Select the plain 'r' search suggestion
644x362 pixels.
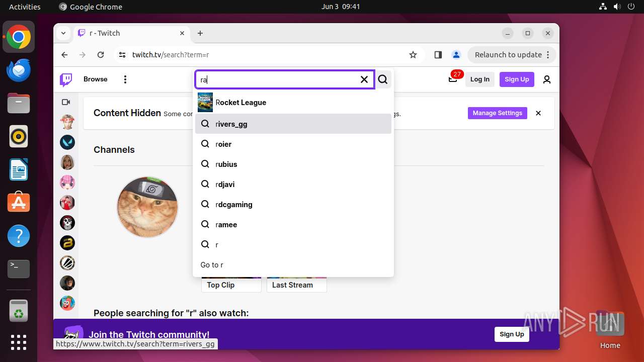click(x=293, y=244)
